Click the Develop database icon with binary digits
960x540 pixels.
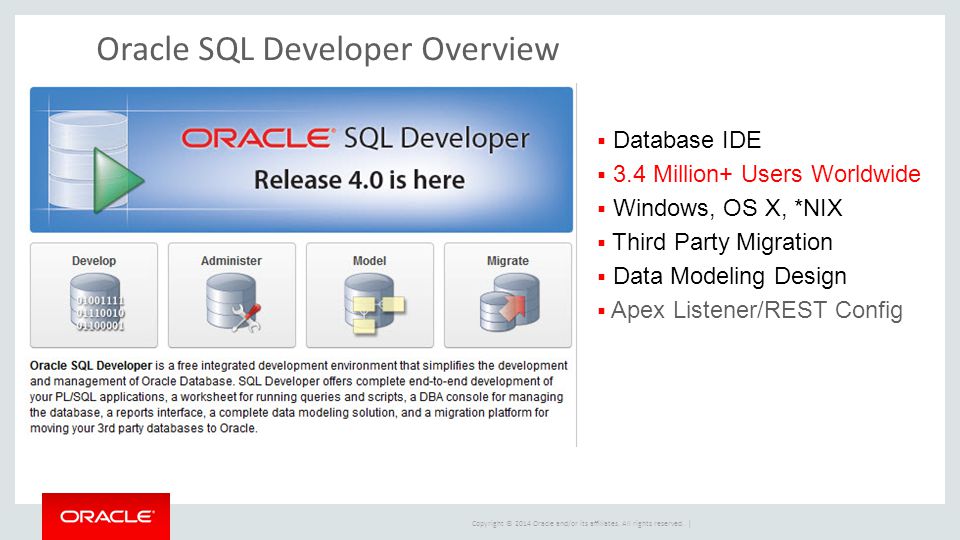click(x=97, y=303)
